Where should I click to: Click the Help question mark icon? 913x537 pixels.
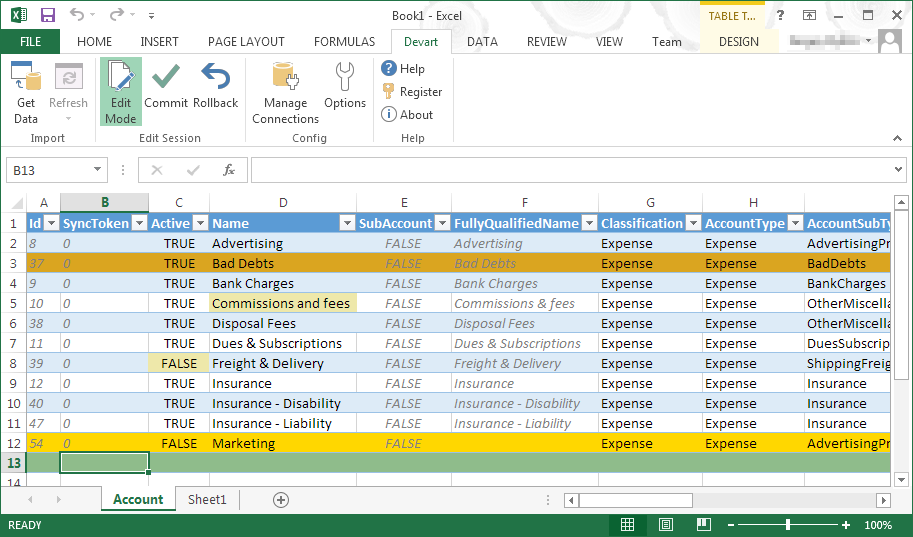(389, 68)
